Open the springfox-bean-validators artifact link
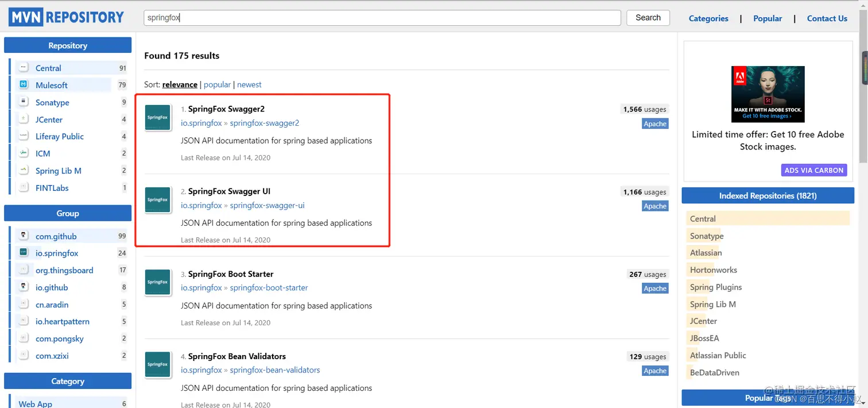Image resolution: width=868 pixels, height=408 pixels. (275, 370)
